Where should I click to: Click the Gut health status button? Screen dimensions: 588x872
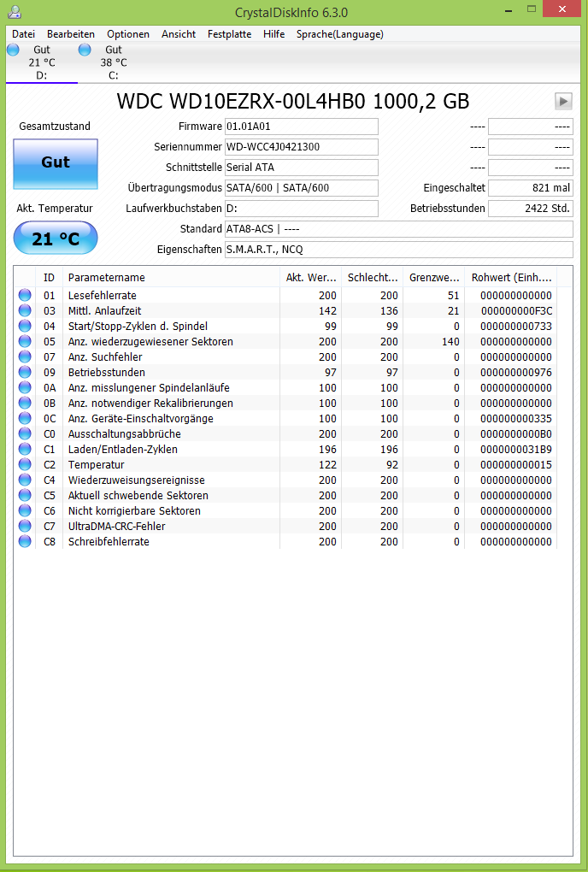tap(56, 164)
